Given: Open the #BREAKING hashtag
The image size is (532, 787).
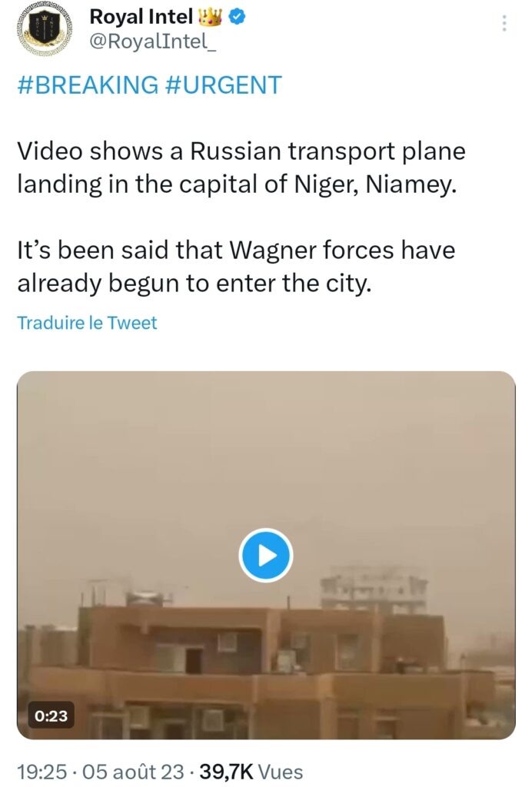Looking at the screenshot, I should [88, 85].
